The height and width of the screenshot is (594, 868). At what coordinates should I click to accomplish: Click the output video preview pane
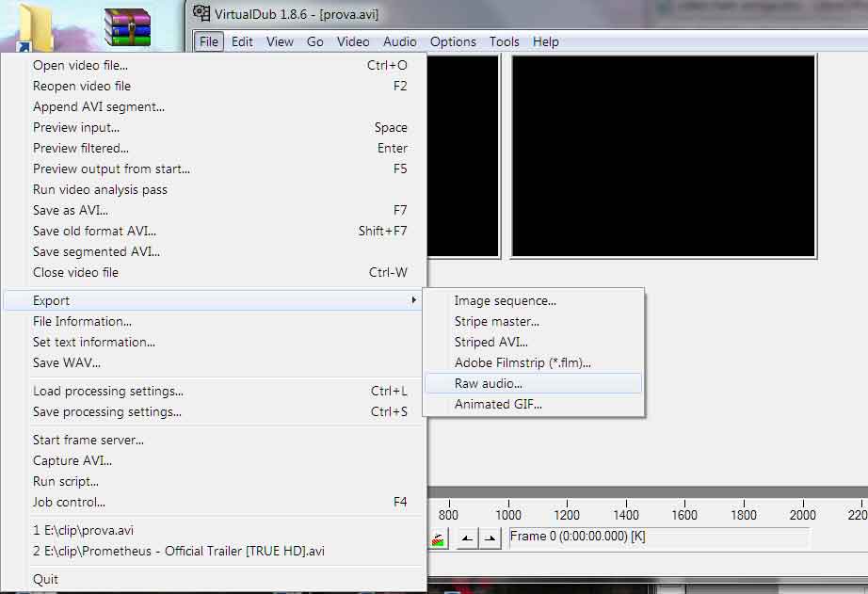[x=663, y=156]
